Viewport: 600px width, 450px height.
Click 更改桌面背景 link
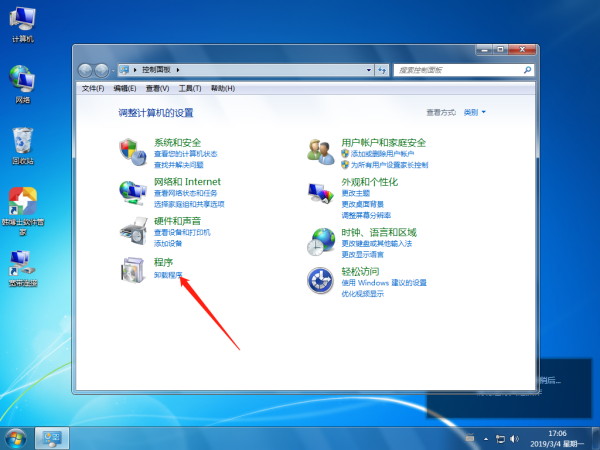coord(362,204)
